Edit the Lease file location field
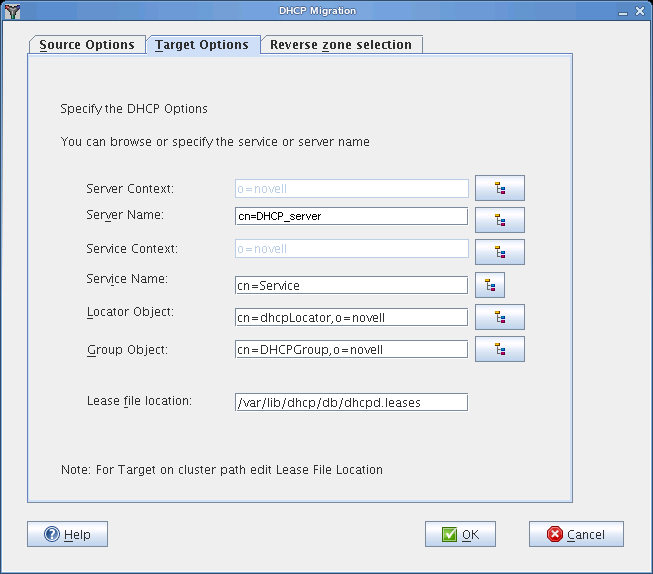 (351, 402)
